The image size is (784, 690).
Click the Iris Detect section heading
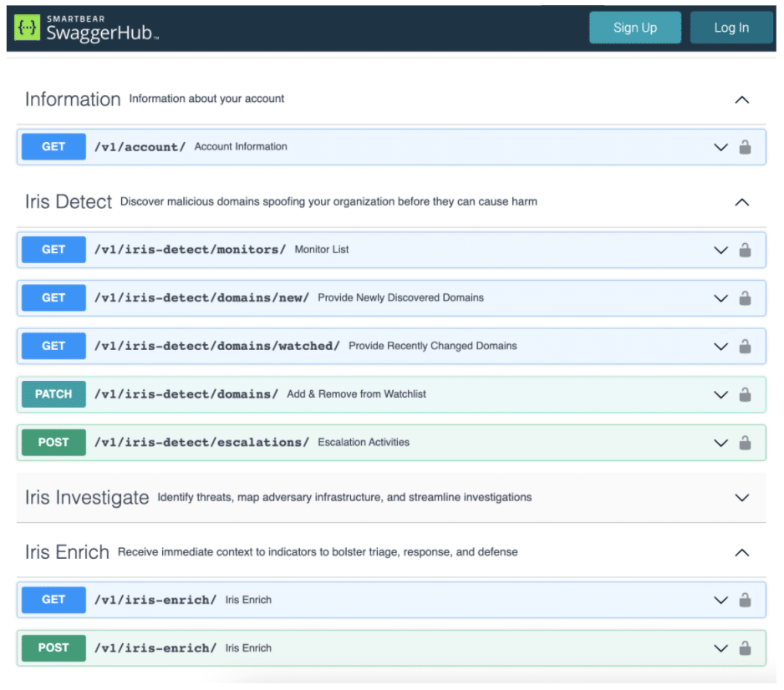coord(69,202)
